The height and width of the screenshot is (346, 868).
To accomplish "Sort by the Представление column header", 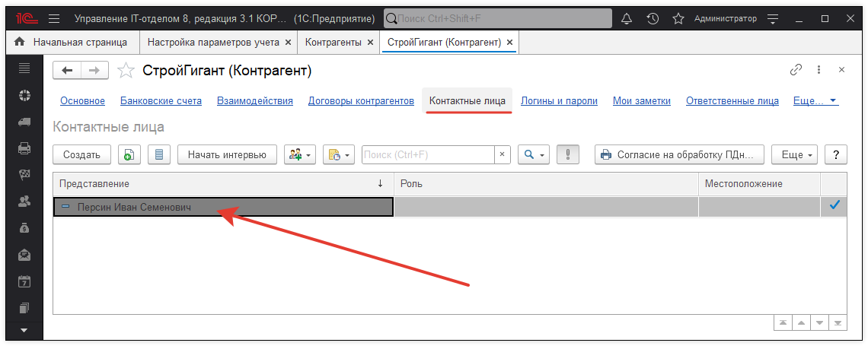I will click(x=221, y=183).
